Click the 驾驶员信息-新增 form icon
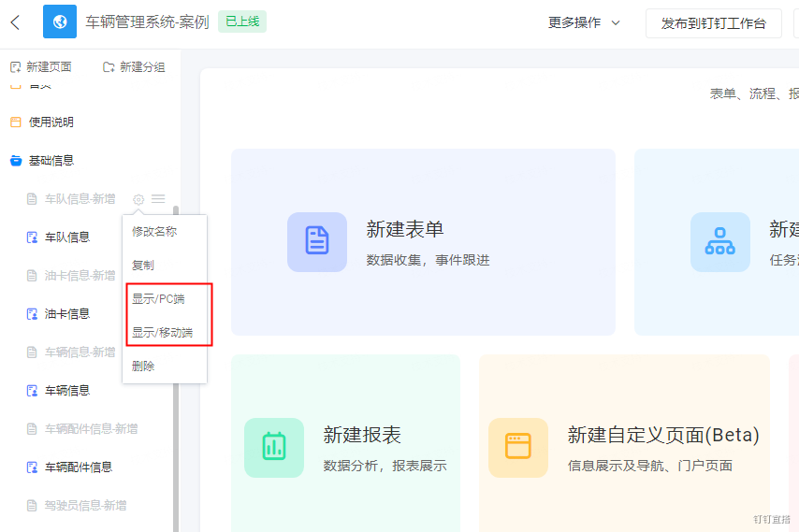Viewport: 799px width, 532px height. (x=32, y=506)
